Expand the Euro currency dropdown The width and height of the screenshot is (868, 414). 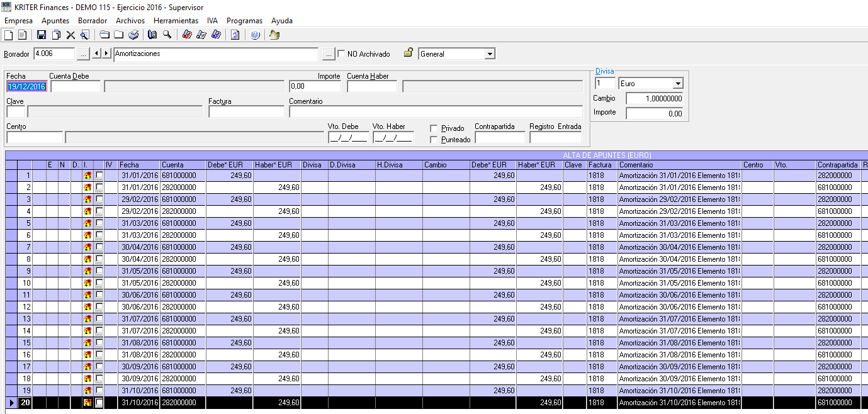[x=677, y=84]
